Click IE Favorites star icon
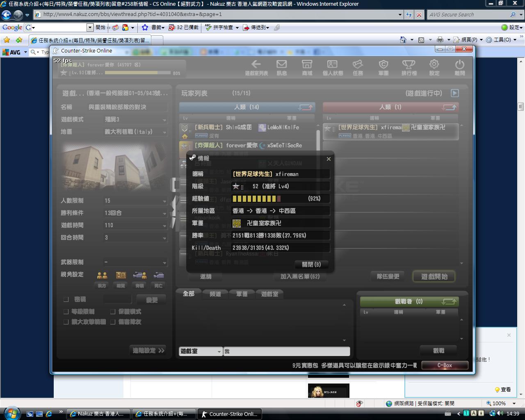Image resolution: width=525 pixels, height=420 pixels. click(7, 40)
